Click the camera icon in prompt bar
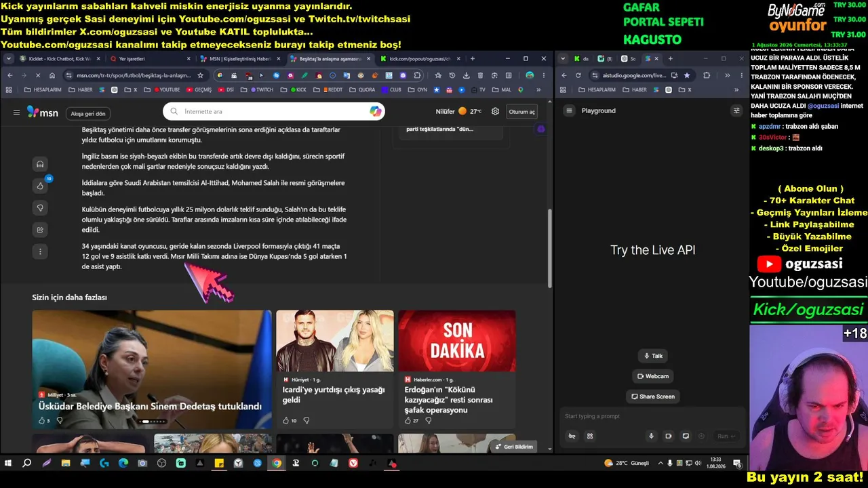Viewport: 868px width, 488px height. pyautogui.click(x=668, y=436)
